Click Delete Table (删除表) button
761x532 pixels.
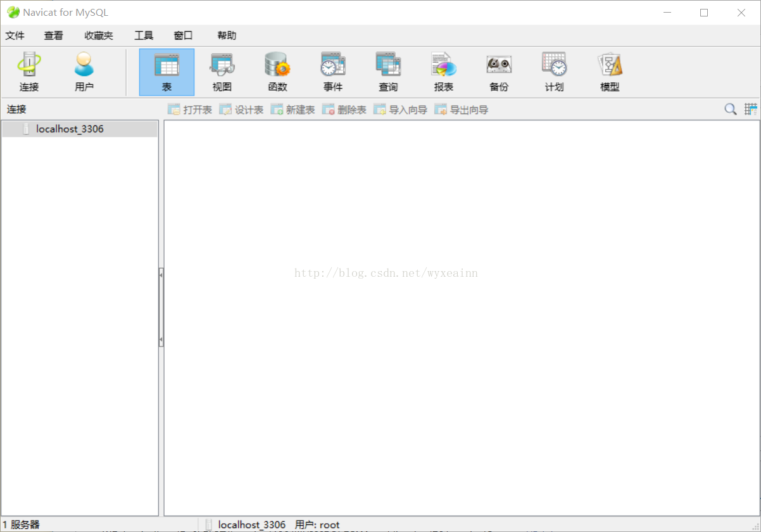pyautogui.click(x=344, y=110)
